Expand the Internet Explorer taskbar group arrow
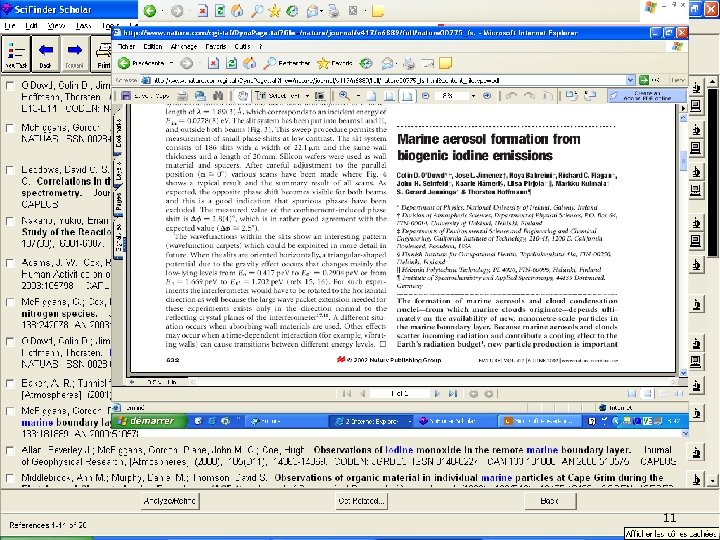This screenshot has width=720, height=540. click(x=410, y=421)
